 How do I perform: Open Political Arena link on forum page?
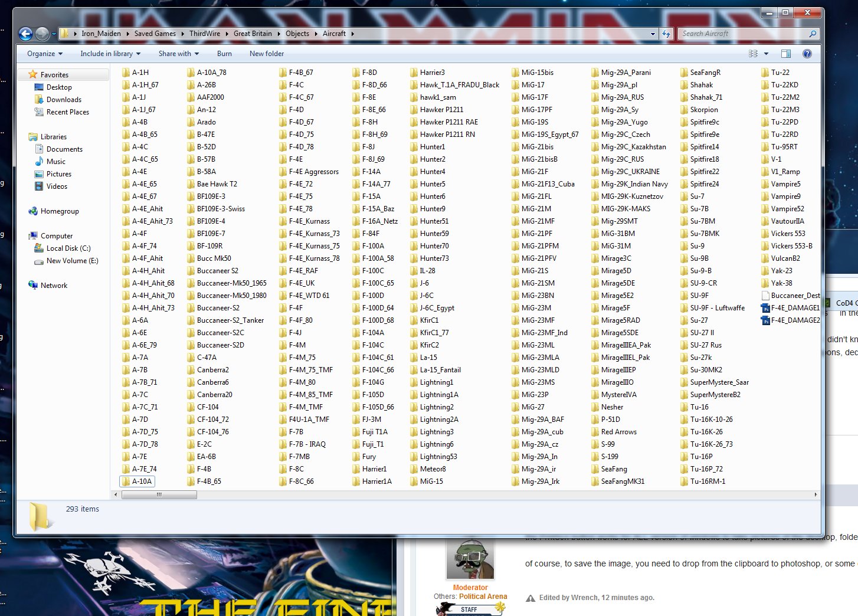point(483,597)
